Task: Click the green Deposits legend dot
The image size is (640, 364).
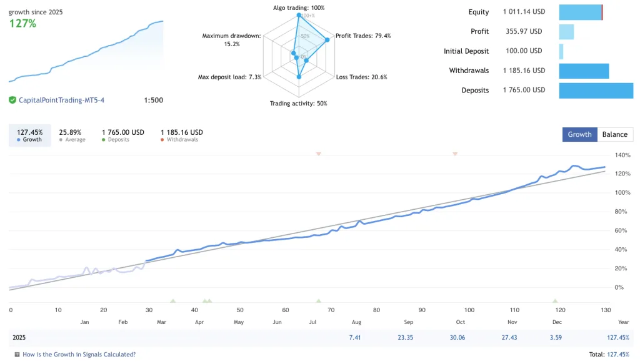Action: click(103, 139)
